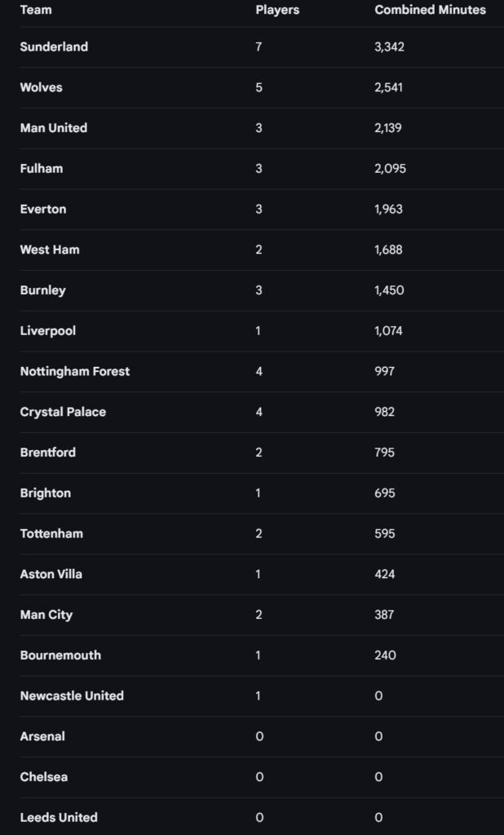This screenshot has height=835, width=504.
Task: Click Liverpool's combined minutes value 1,074
Action: point(388,331)
